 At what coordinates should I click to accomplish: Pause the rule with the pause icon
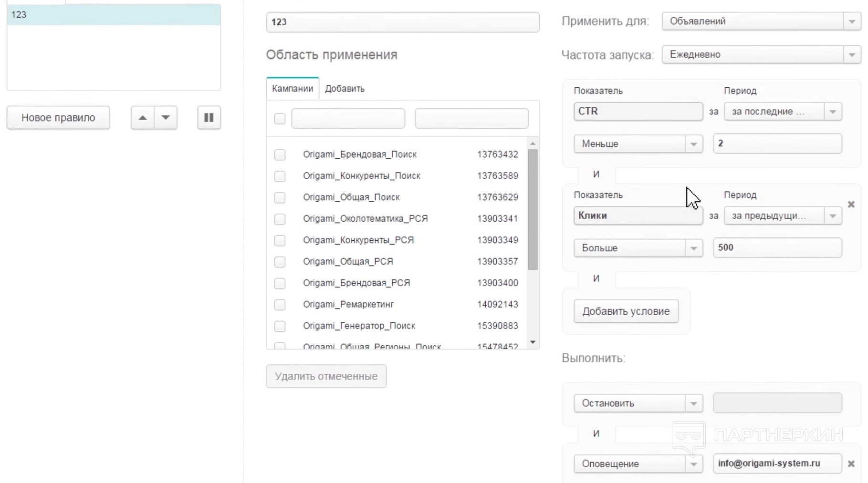pos(209,118)
